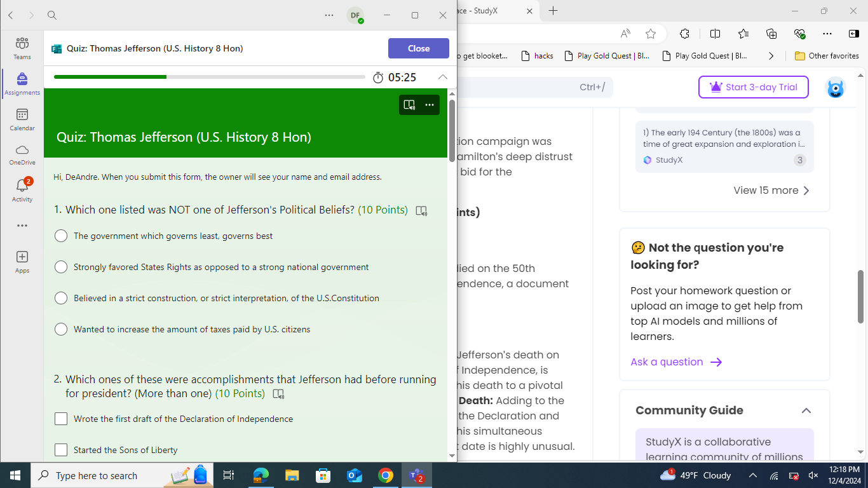Image resolution: width=868 pixels, height=488 pixels.
Task: Open the Other favorites folder in Edge
Action: pyautogui.click(x=827, y=56)
